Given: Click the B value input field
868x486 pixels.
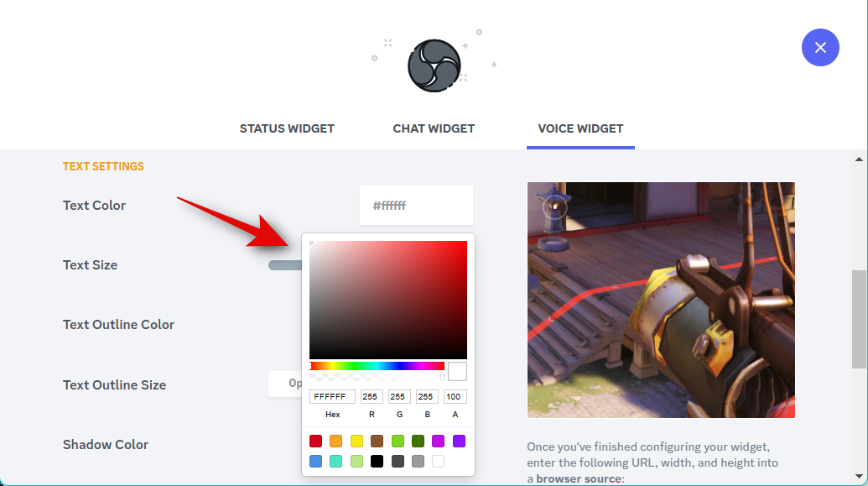Looking at the screenshot, I should click(427, 397).
